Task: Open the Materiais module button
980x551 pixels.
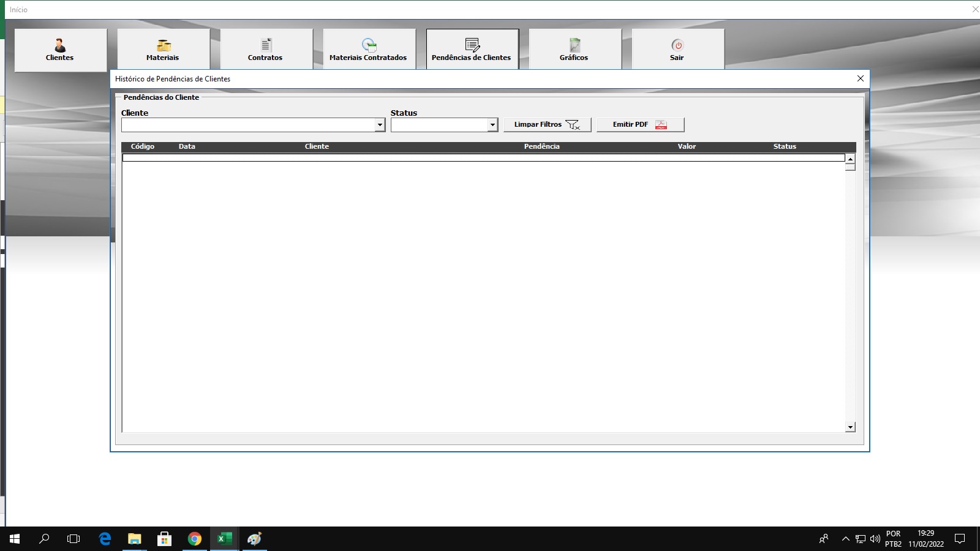Action: tap(163, 50)
